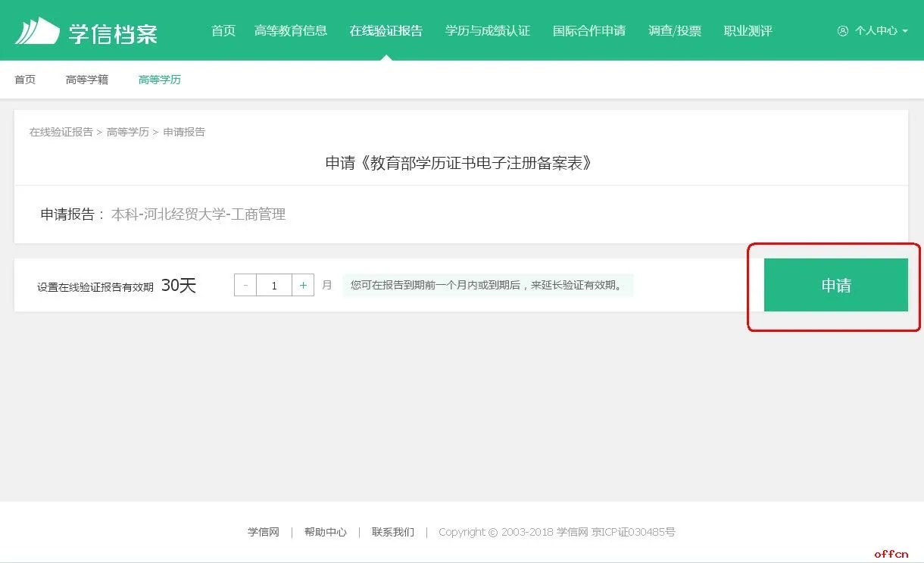Image resolution: width=924 pixels, height=563 pixels.
Task: Open 学历与成绩认证 from the top navigation
Action: pos(488,31)
